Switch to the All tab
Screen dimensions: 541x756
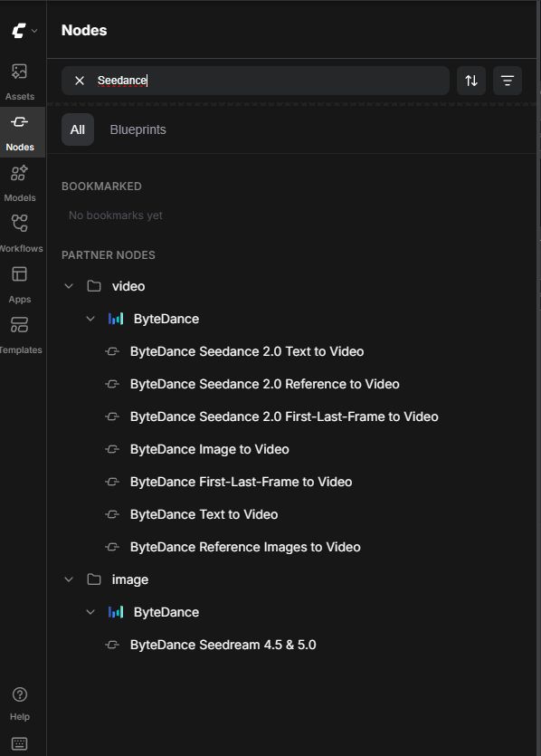click(78, 129)
